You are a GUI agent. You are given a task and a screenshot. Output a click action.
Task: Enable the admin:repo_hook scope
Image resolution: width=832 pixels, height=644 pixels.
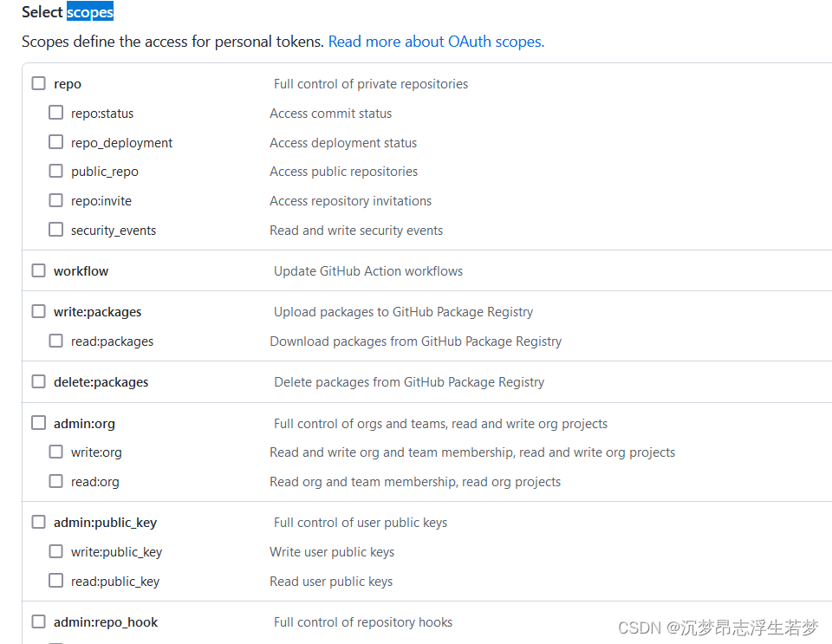point(38,621)
